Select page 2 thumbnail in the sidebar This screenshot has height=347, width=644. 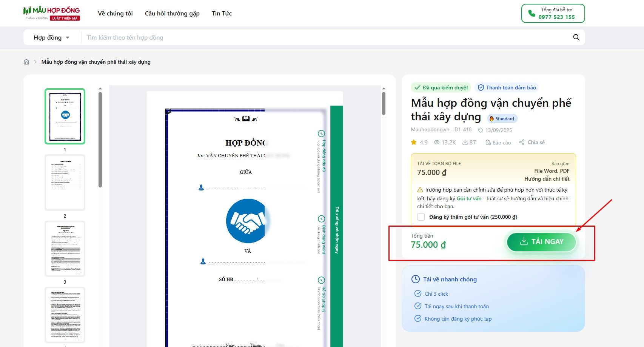click(x=65, y=183)
